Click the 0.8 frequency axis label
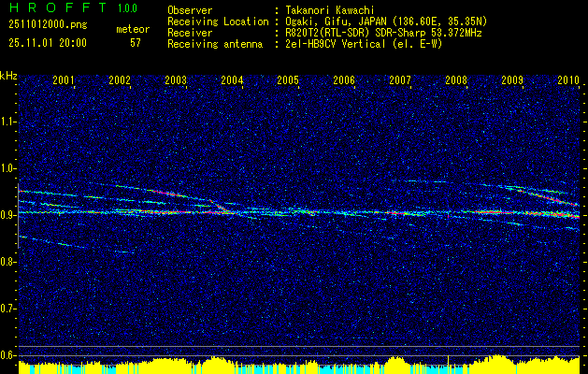Screen dimensions: 588x374 coord(7,262)
